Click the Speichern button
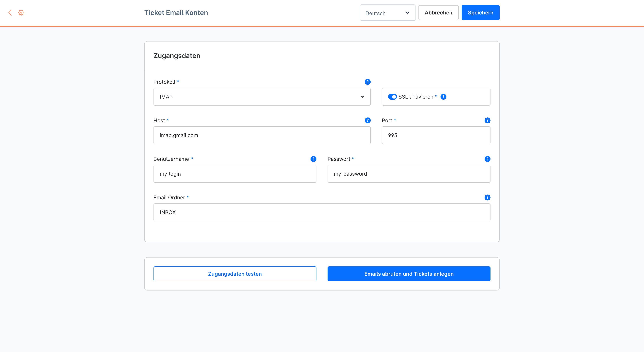The width and height of the screenshot is (644, 352). point(481,13)
